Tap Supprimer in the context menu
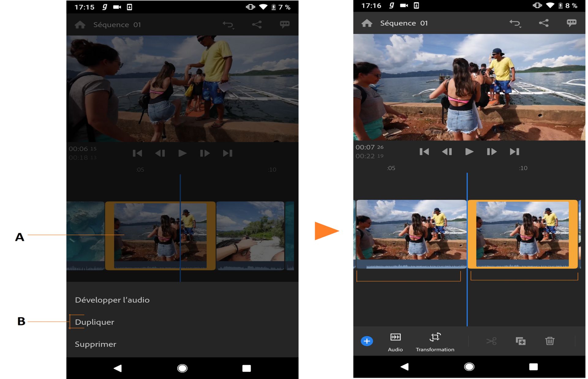This screenshot has width=588, height=379. [x=96, y=344]
